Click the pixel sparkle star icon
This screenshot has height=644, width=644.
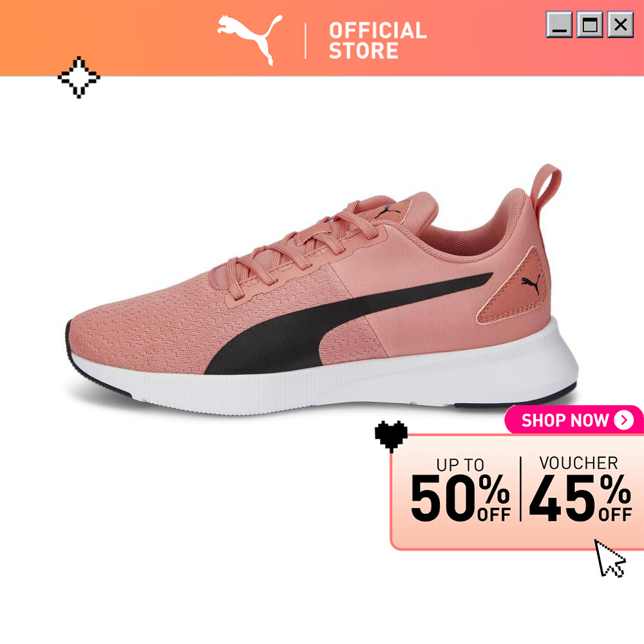tap(79, 77)
